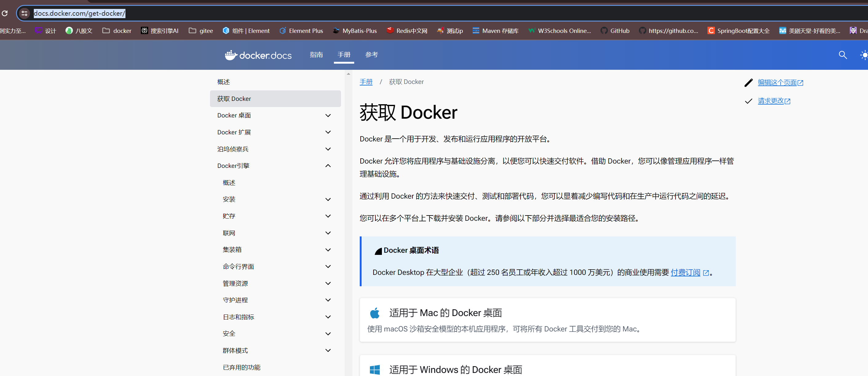This screenshot has height=376, width=868.
Task: Open 概述 at top of sidebar
Action: (224, 82)
